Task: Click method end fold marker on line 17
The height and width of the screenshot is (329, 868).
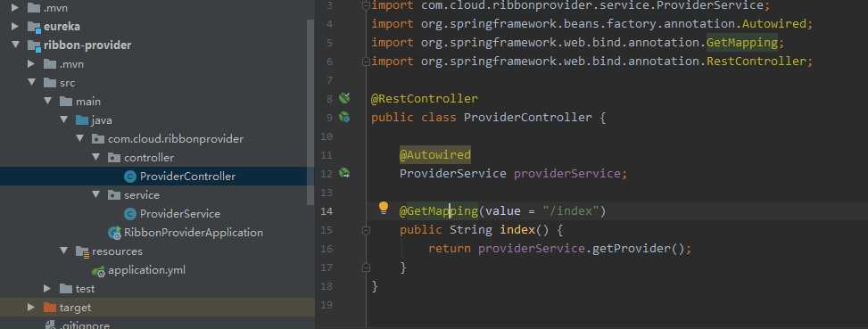Action: (x=366, y=267)
